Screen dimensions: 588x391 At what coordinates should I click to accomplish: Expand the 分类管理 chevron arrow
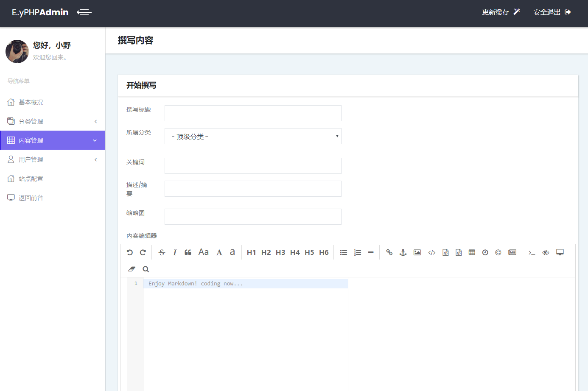(95, 121)
